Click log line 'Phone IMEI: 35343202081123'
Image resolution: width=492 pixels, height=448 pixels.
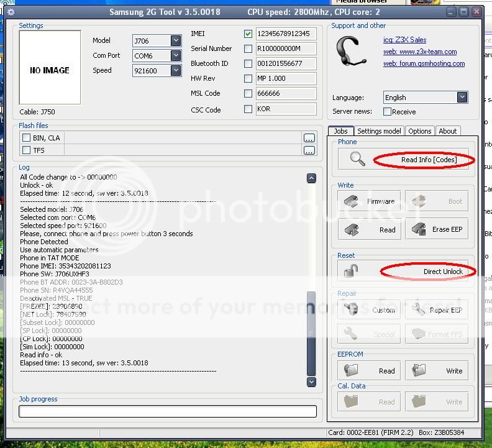tap(65, 266)
